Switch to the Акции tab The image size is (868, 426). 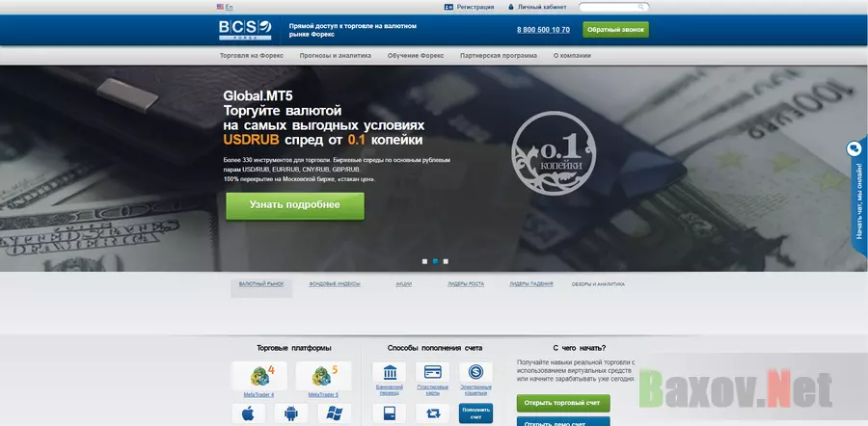tap(403, 283)
